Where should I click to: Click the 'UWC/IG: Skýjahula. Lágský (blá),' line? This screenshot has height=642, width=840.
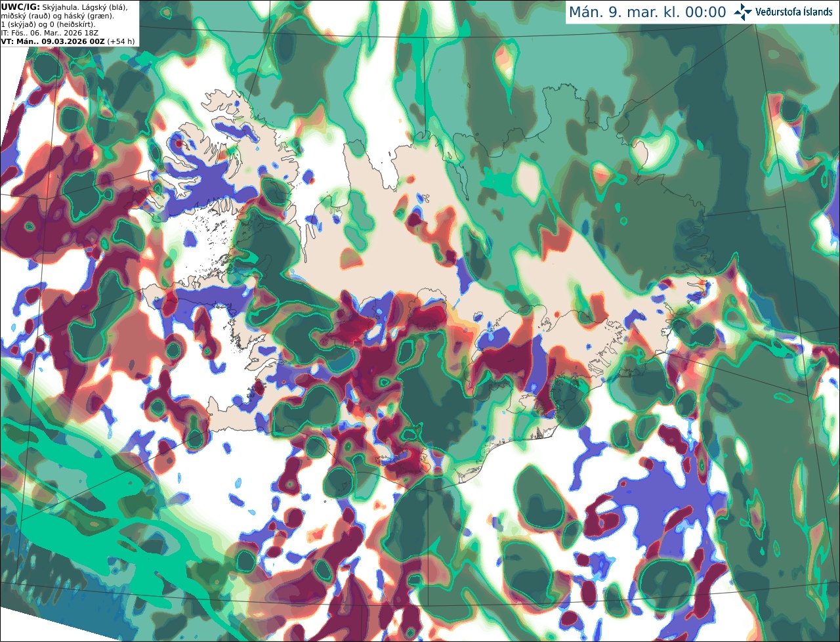(x=64, y=7)
